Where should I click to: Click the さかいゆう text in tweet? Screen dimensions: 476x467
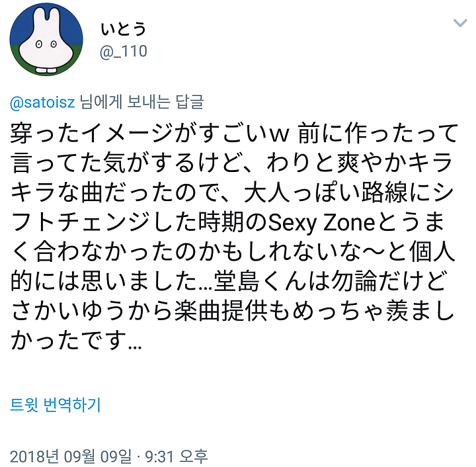[x=69, y=312]
